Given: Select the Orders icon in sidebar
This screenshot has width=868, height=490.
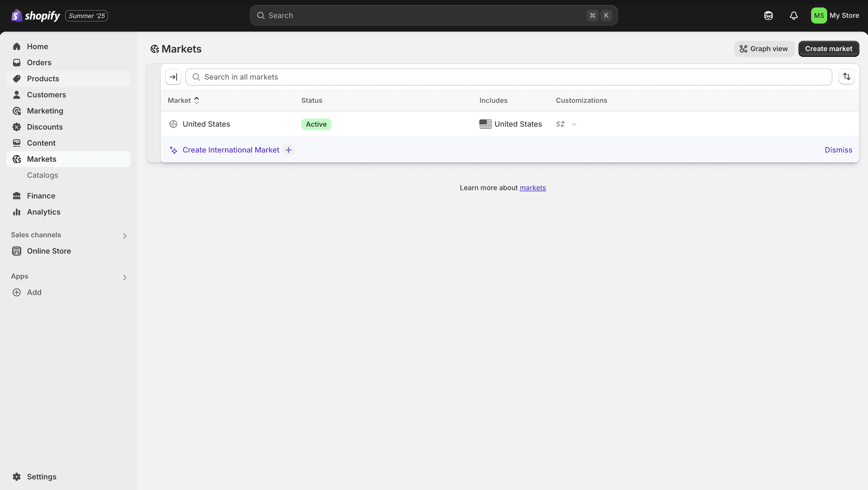Looking at the screenshot, I should pos(17,62).
